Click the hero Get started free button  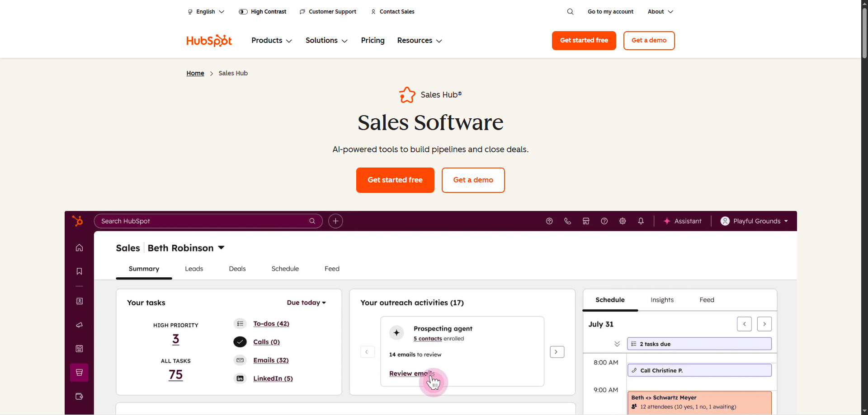click(x=395, y=180)
